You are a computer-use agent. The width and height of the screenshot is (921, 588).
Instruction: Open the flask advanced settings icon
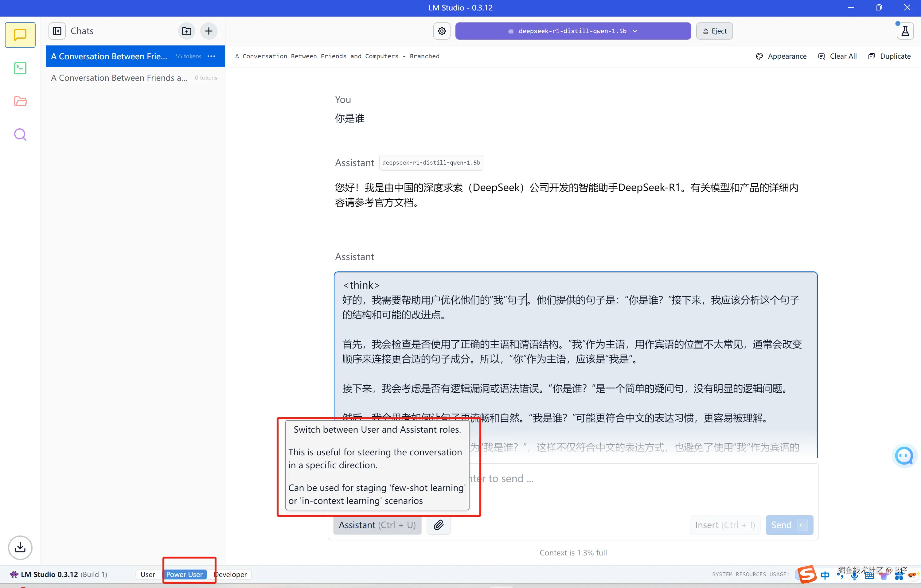click(x=905, y=31)
